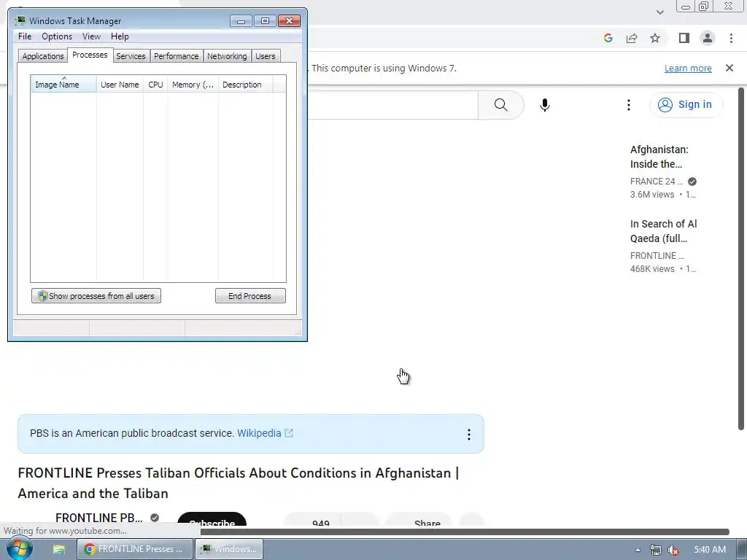Open the Wikipedia link about PBS
747x560 pixels.
point(265,433)
